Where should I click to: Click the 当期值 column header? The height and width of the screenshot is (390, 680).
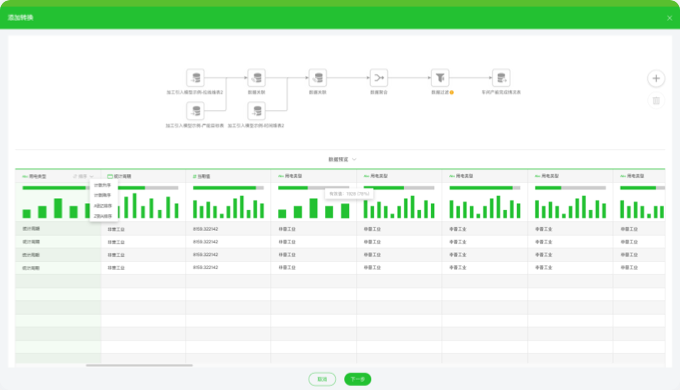click(228, 176)
